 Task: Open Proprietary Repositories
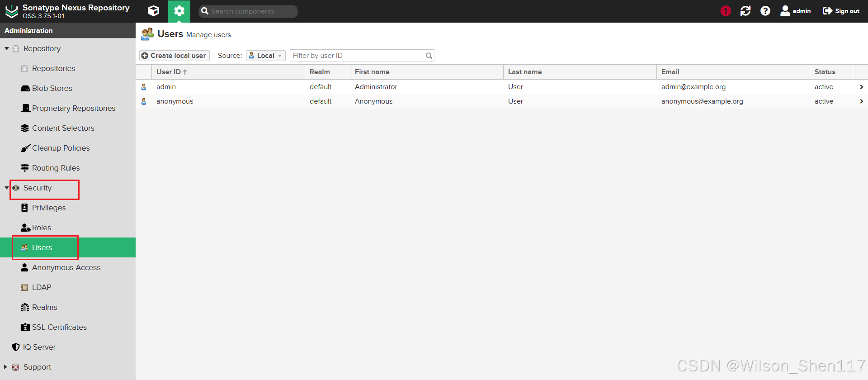(74, 108)
